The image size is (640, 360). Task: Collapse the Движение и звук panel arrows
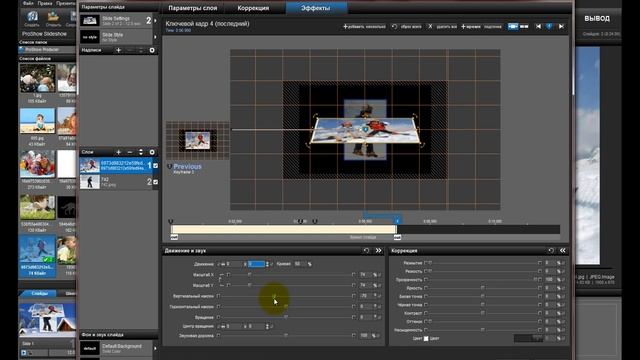coord(378,251)
